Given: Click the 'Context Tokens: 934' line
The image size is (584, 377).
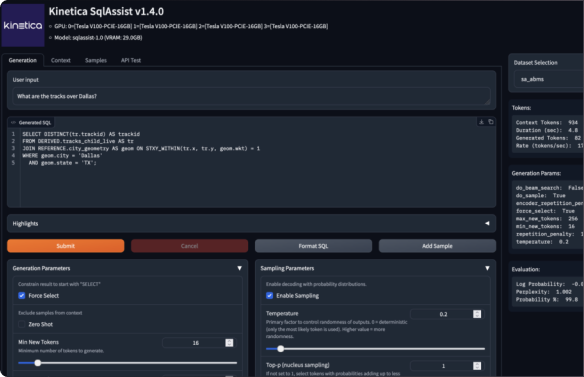Looking at the screenshot, I should coord(546,123).
